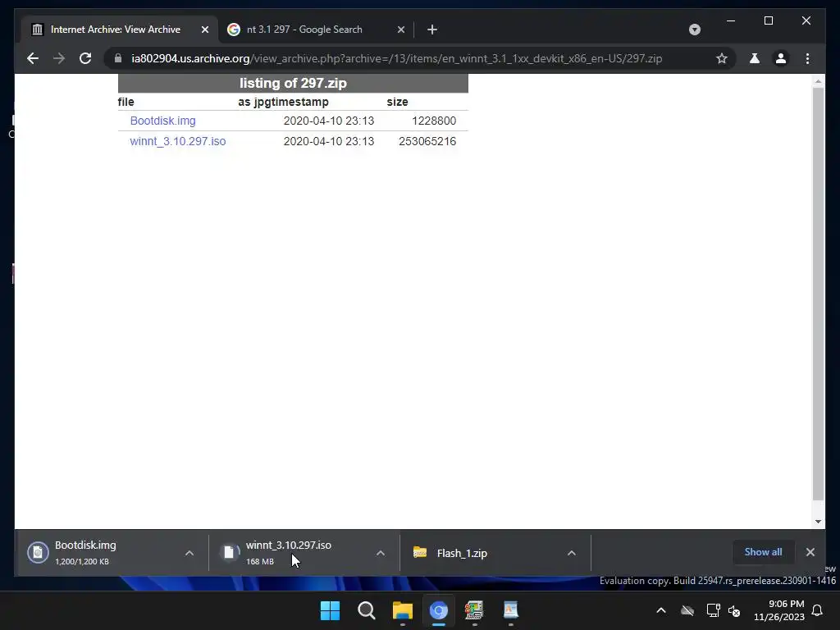Open taskbar Search

pyautogui.click(x=367, y=610)
